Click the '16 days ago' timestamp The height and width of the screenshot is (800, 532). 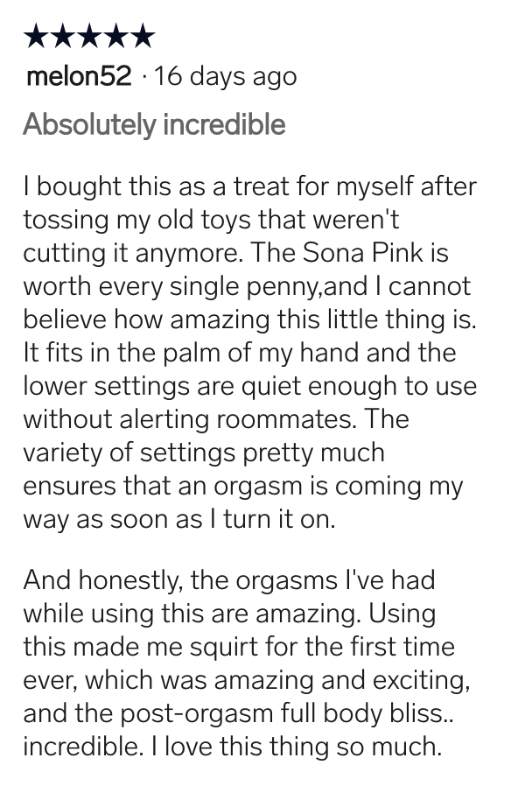pos(225,77)
